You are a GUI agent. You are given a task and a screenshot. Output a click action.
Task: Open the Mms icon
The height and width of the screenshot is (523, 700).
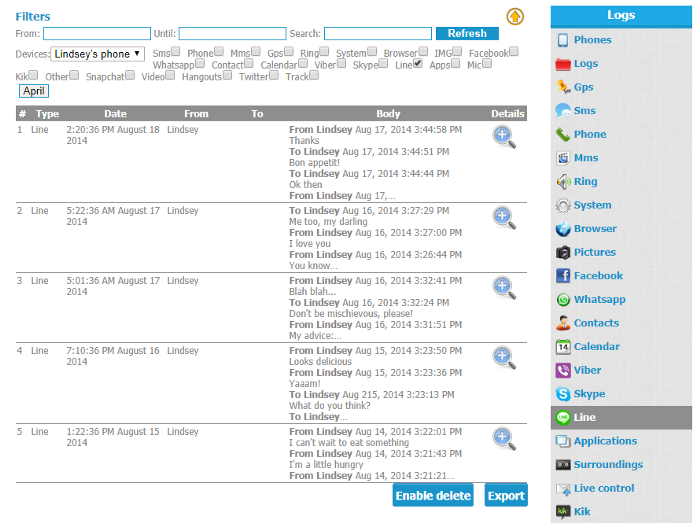(563, 158)
